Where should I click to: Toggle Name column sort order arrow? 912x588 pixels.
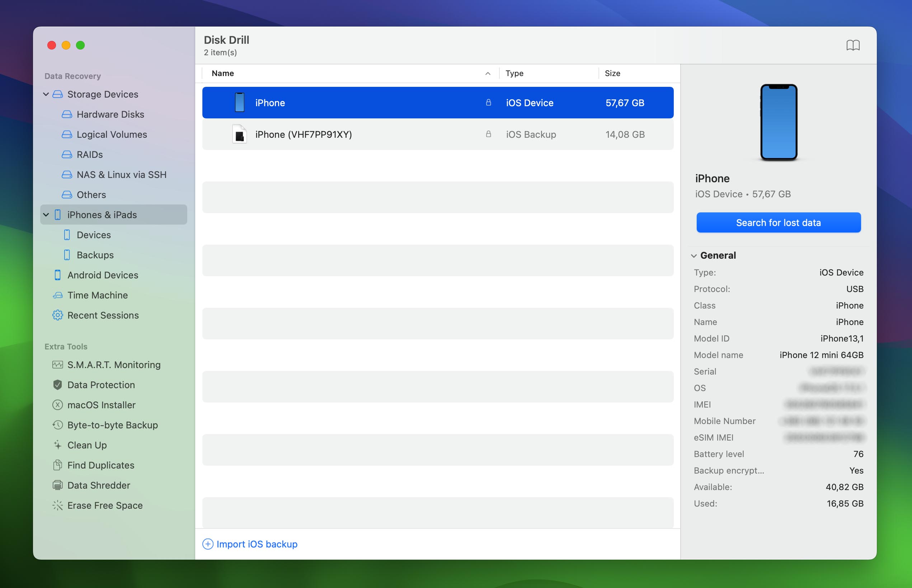pyautogui.click(x=488, y=73)
